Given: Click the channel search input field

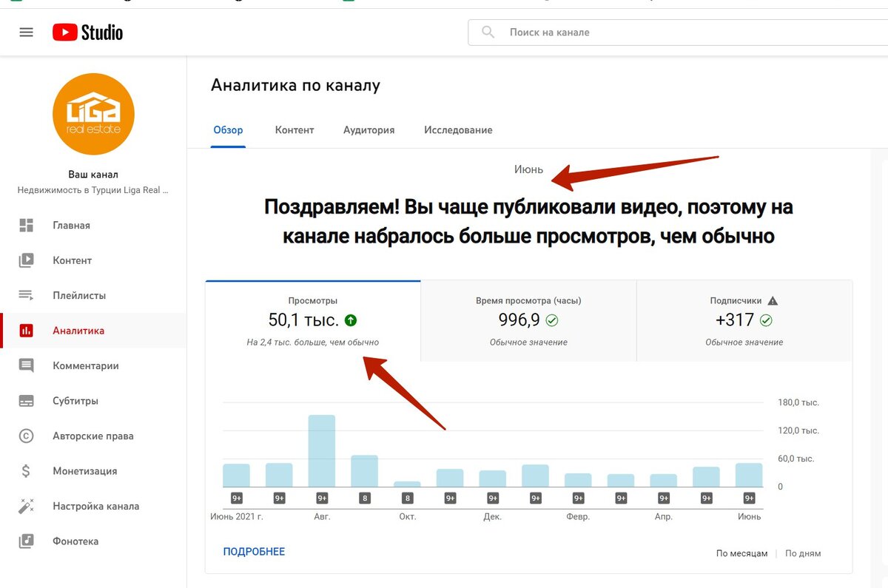Looking at the screenshot, I should click(x=629, y=32).
